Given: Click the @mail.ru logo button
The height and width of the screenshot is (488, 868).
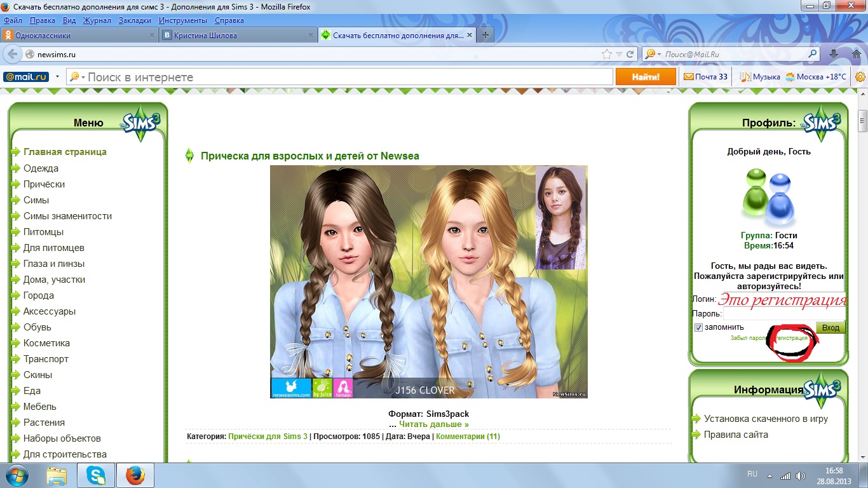Looking at the screenshot, I should tap(26, 77).
